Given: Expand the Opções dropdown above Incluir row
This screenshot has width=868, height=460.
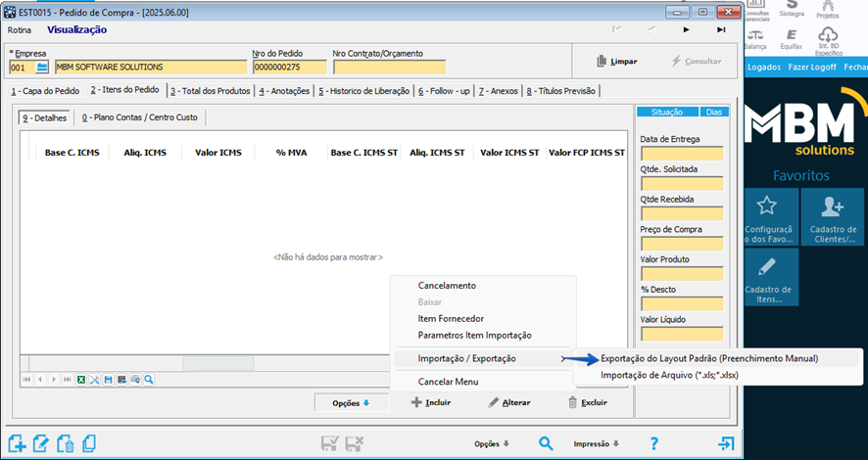Looking at the screenshot, I should coord(351,402).
